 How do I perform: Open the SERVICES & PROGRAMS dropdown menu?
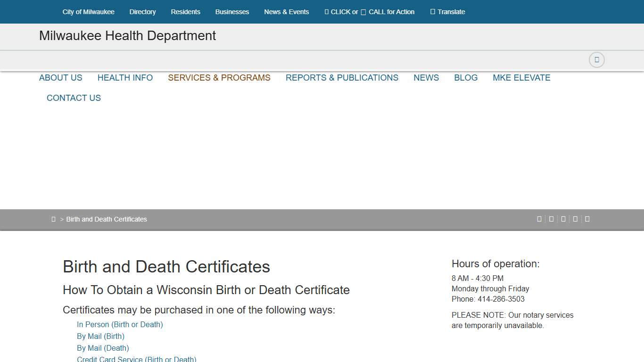tap(219, 78)
